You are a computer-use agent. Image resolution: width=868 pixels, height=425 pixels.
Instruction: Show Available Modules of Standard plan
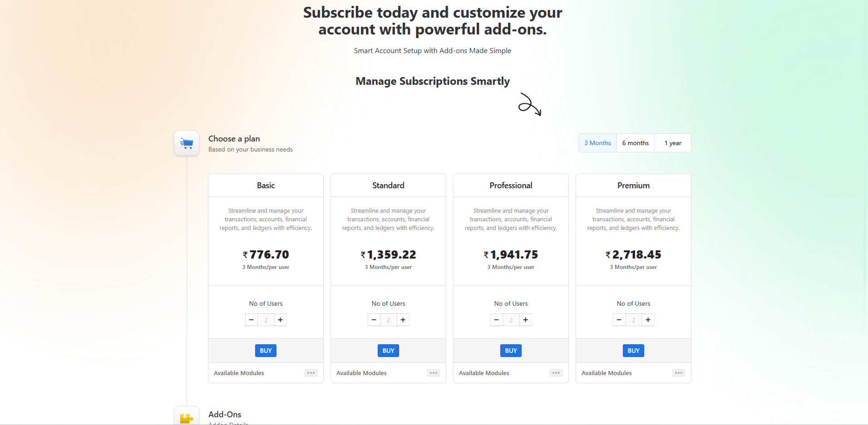point(434,373)
